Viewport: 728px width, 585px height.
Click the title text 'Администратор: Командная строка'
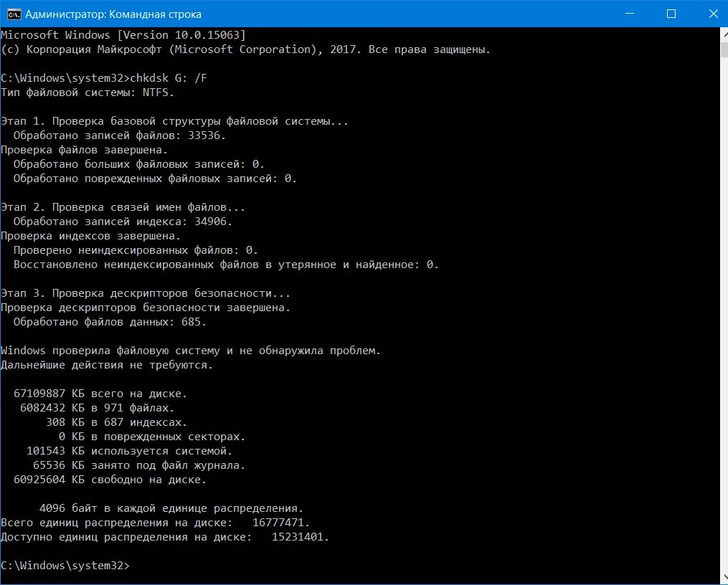113,14
